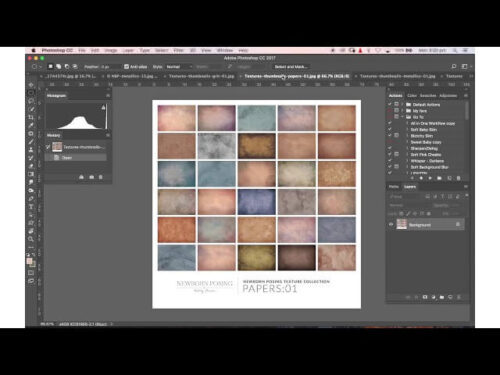Open the Layers panel options menu
This screenshot has height=375, width=500.
pos(466,187)
